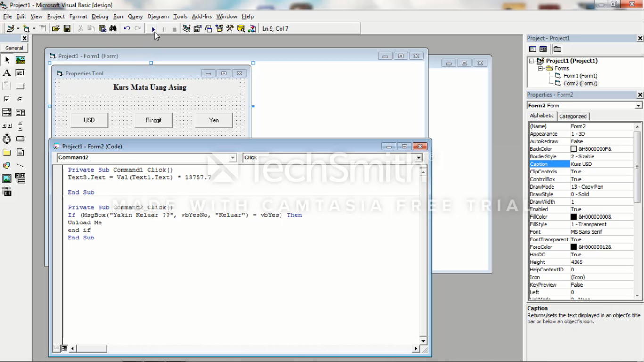Choose the Image control in the toolbox
This screenshot has height=362, width=644.
pyautogui.click(x=7, y=178)
